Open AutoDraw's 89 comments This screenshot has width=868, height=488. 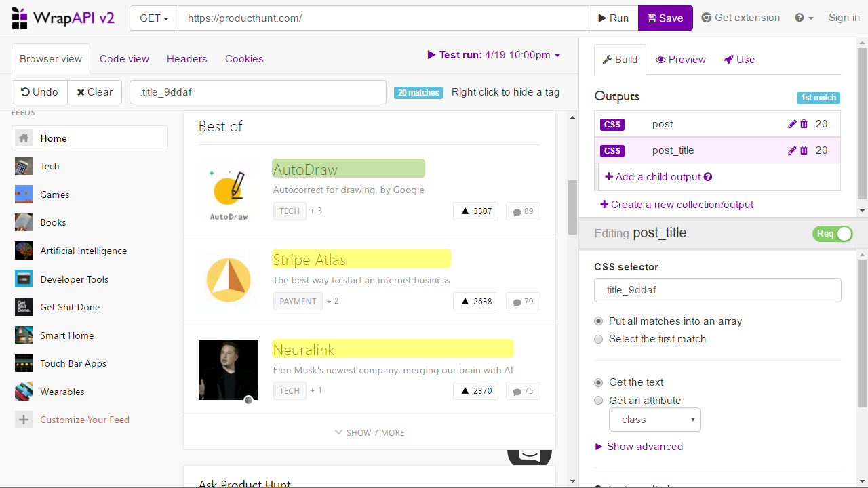[522, 211]
